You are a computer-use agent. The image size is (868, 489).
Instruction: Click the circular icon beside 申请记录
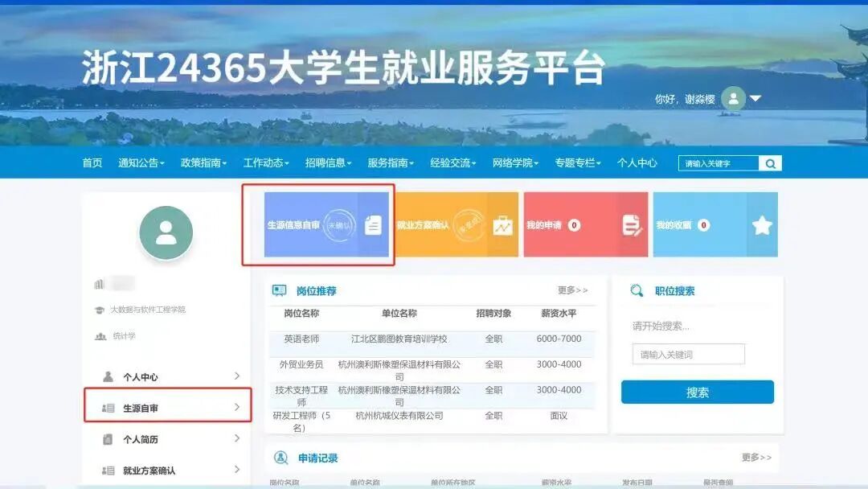pos(280,456)
